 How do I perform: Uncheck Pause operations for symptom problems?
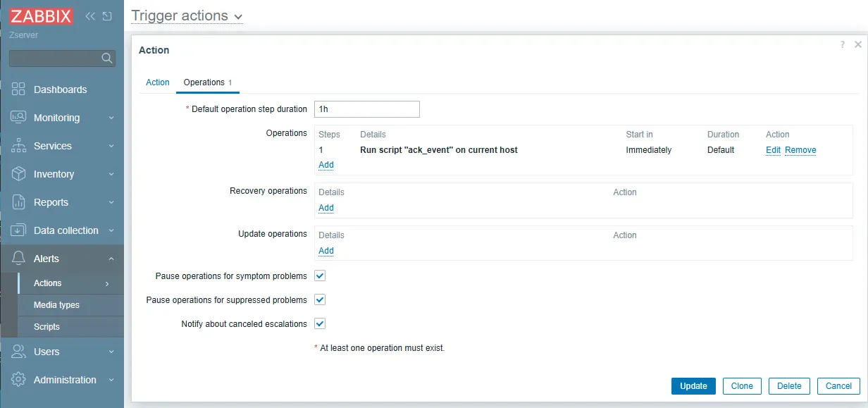[320, 276]
